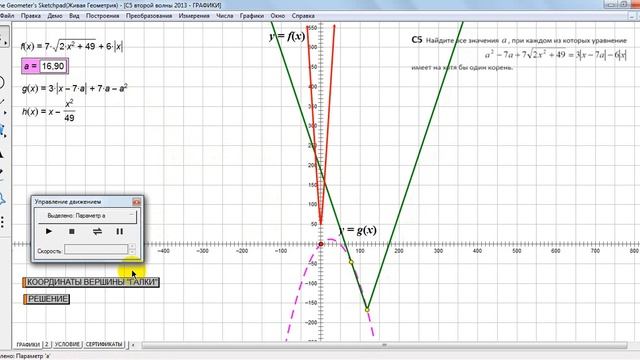Close the Управление движением panel
Viewport: 640px width, 360px height.
pos(136,202)
